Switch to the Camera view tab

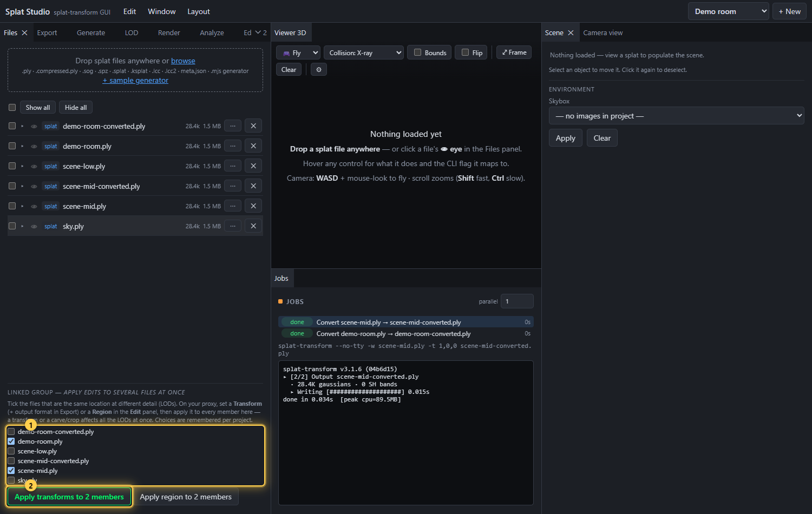[603, 33]
